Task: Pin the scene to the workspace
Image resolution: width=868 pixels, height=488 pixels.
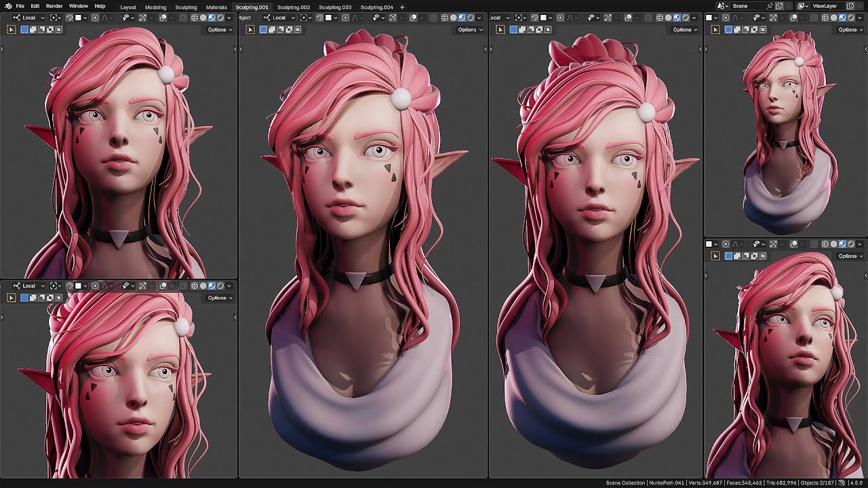Action: [x=770, y=6]
